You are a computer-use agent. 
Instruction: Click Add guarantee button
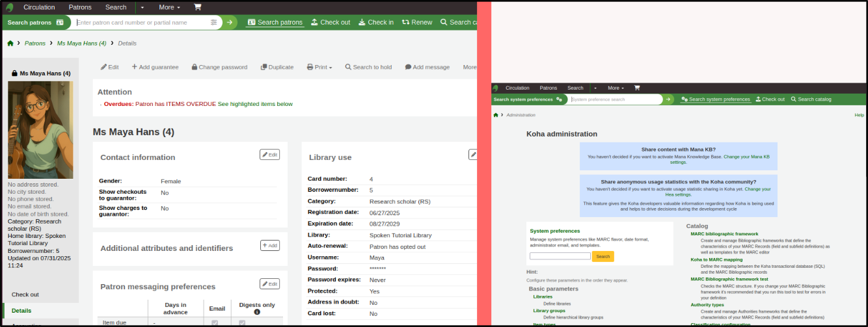point(155,67)
